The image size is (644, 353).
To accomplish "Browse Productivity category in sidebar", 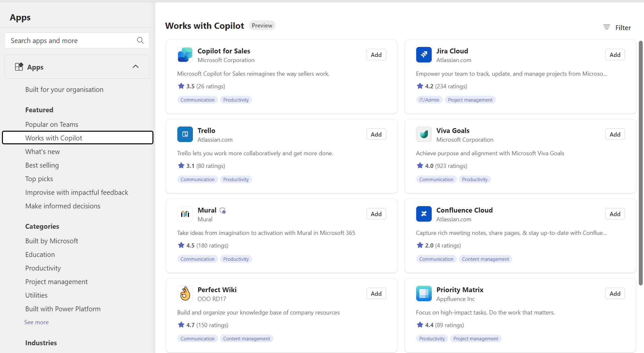I will [43, 268].
